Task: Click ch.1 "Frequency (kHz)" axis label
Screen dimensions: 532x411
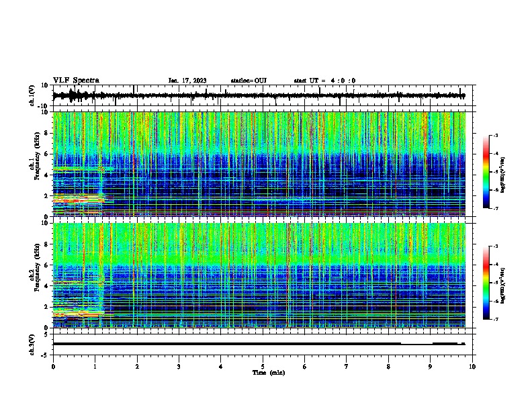Action: [x=37, y=156]
